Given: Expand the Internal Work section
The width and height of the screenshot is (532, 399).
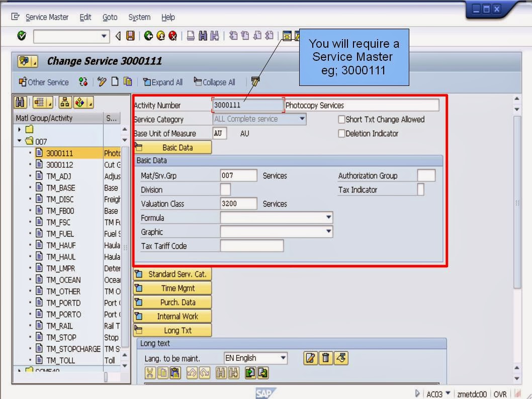Looking at the screenshot, I should 172,316.
